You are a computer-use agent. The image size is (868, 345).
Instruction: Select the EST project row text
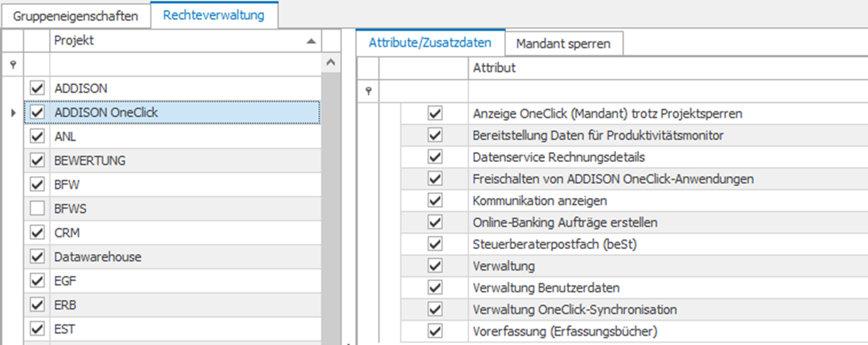click(x=65, y=329)
